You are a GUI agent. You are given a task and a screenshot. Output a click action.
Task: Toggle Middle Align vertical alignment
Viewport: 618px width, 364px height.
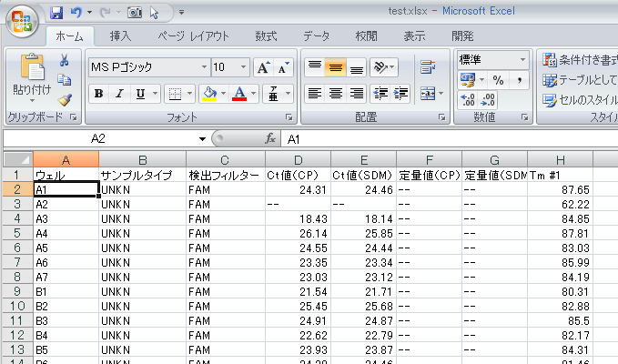pyautogui.click(x=334, y=67)
